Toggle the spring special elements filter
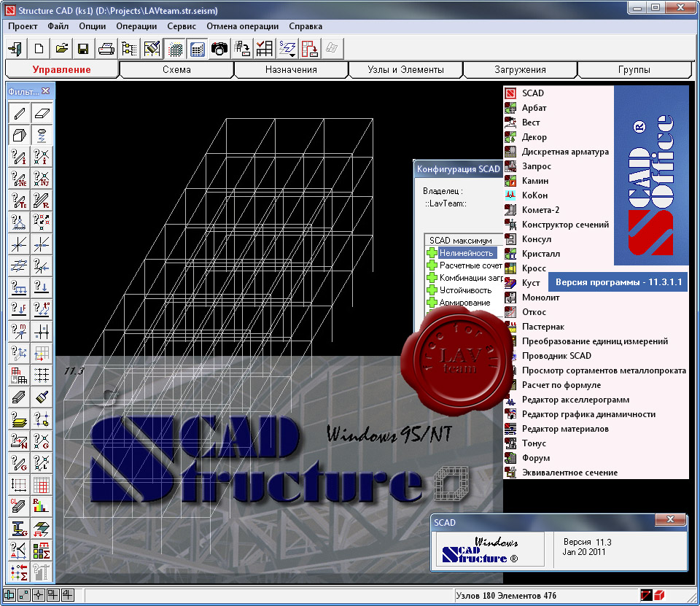This screenshot has height=606, width=700. (x=42, y=135)
